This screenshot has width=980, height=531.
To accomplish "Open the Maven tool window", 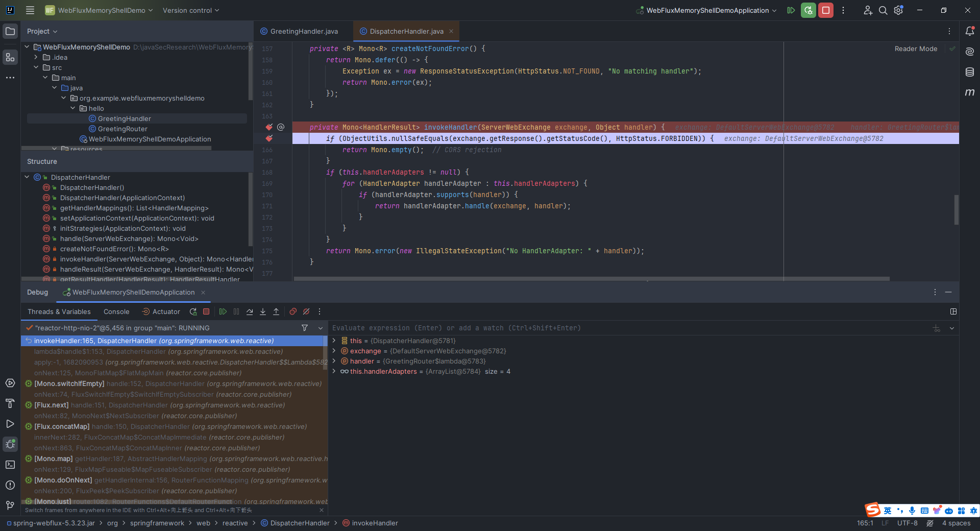I will click(970, 92).
